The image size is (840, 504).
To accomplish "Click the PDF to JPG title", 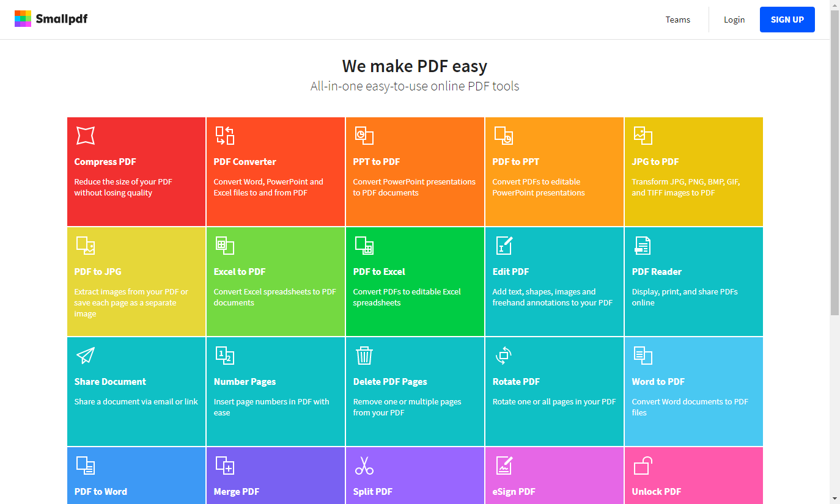I will coord(97,272).
